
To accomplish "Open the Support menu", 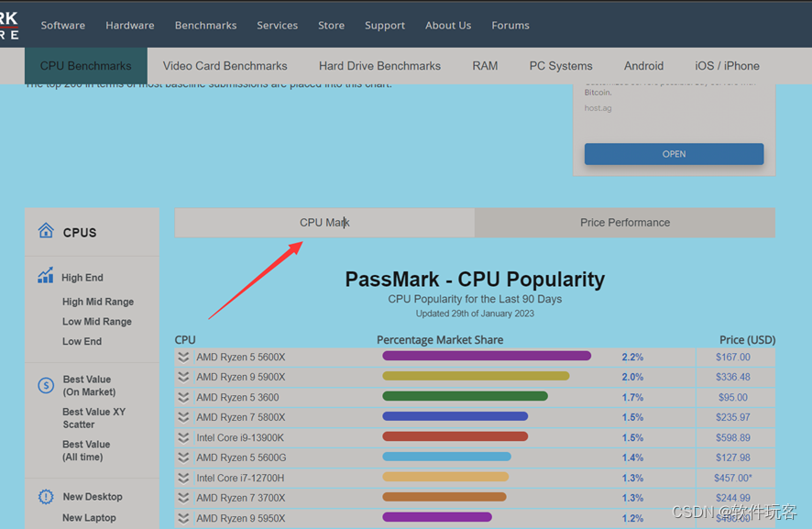I will point(385,26).
